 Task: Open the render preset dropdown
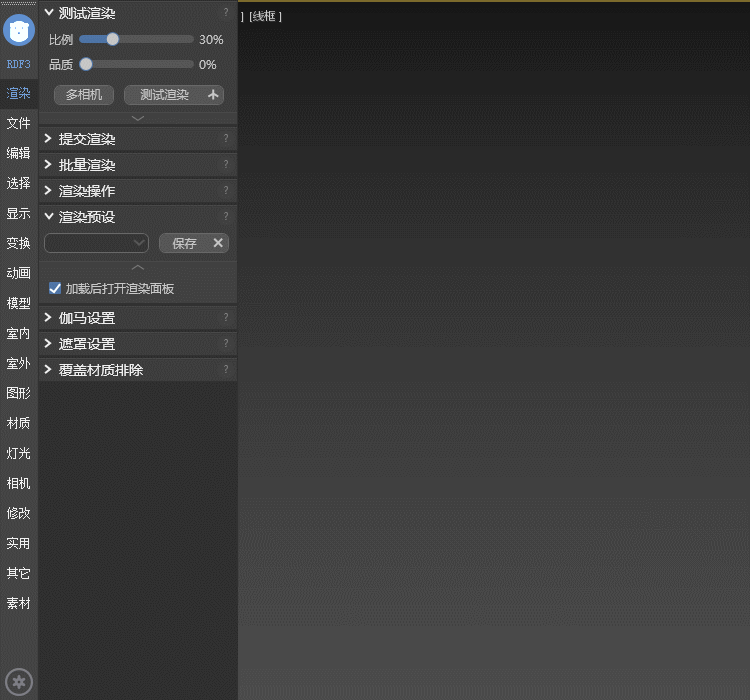pyautogui.click(x=96, y=243)
